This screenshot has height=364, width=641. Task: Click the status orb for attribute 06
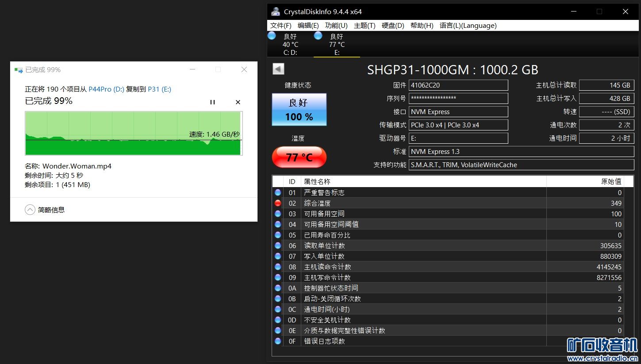[x=278, y=245]
